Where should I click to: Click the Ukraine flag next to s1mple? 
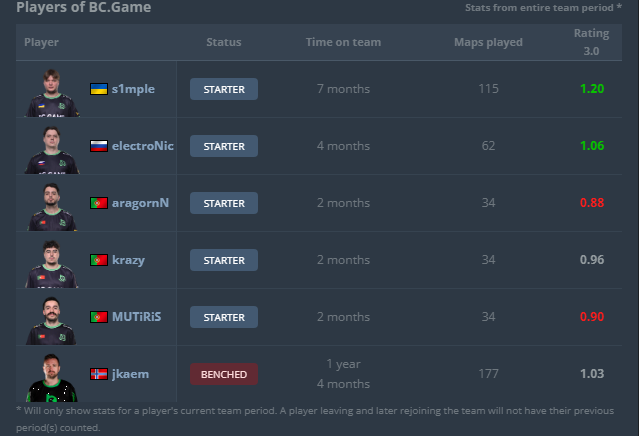99,89
